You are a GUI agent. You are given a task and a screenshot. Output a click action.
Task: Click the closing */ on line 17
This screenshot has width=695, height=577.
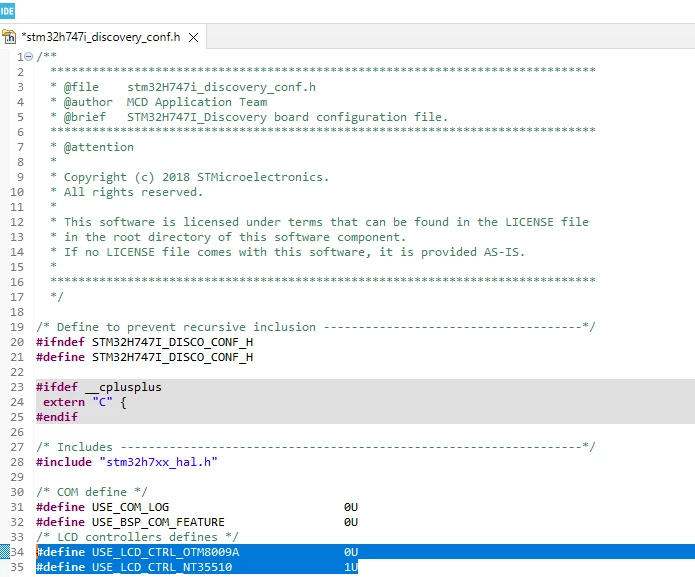(x=57, y=296)
